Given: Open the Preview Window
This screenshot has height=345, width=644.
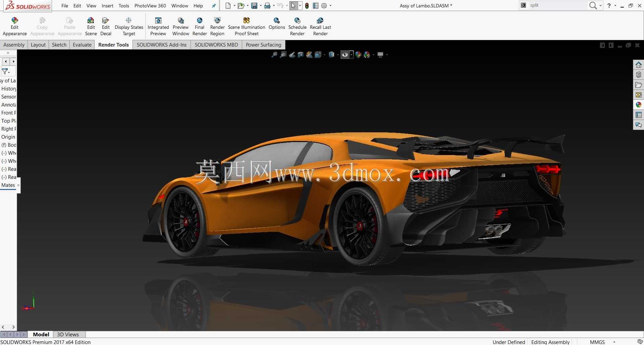Looking at the screenshot, I should click(181, 26).
